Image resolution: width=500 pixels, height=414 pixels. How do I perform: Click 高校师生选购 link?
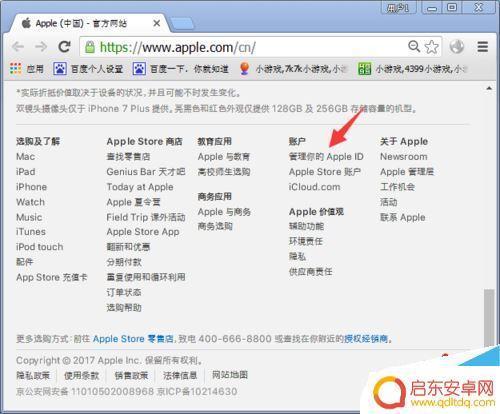[x=224, y=172]
